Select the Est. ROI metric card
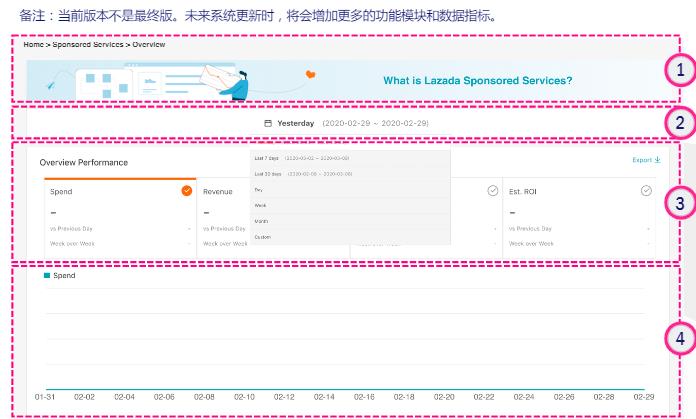The height and width of the screenshot is (419, 696). [x=579, y=218]
